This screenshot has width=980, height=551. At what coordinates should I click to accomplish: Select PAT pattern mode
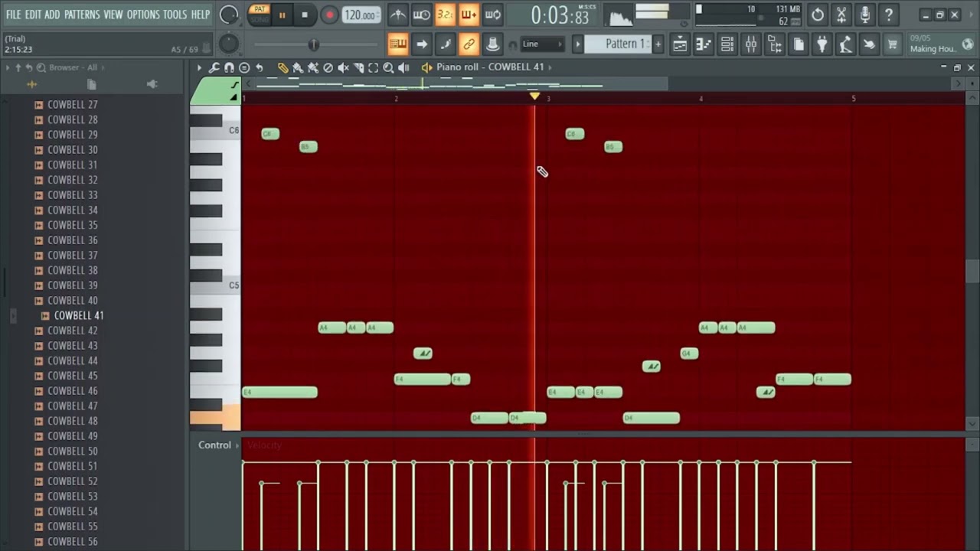(x=260, y=9)
